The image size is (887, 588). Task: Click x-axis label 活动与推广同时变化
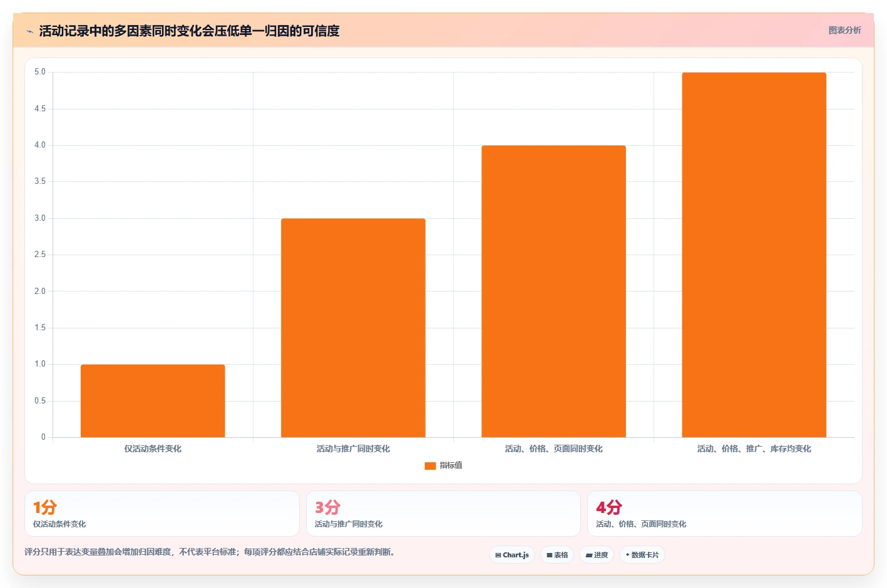[x=353, y=449]
